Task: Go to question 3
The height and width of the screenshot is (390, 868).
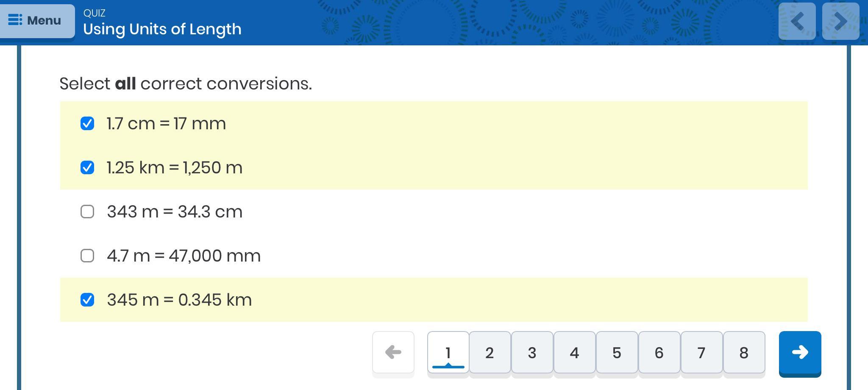Action: [532, 353]
